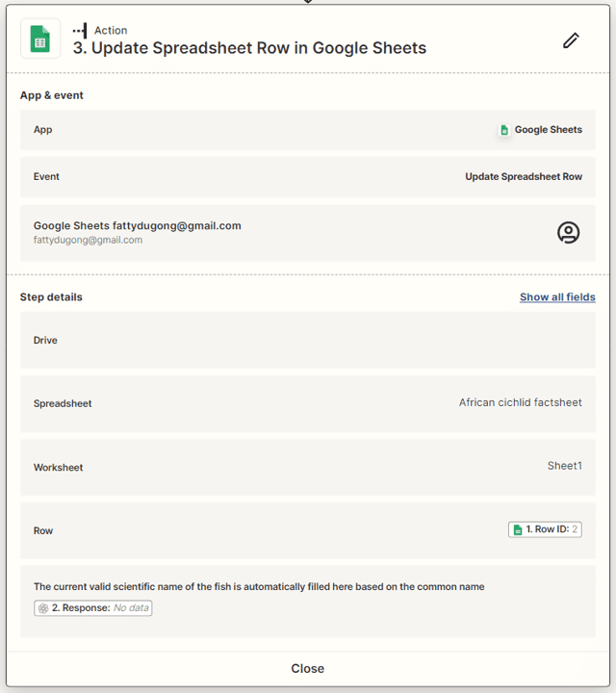Select the '1. Row ID: 2' pill
This screenshot has height=693, width=616.
click(545, 529)
